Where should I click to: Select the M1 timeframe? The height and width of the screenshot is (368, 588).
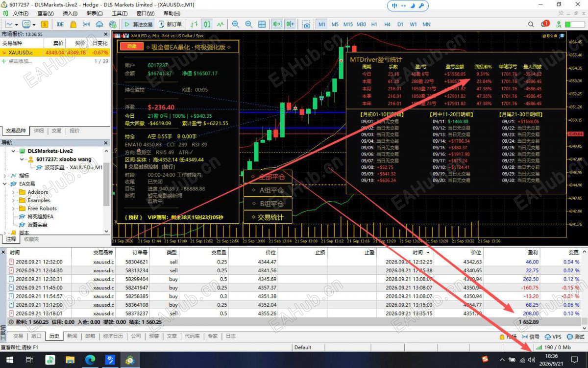click(322, 24)
